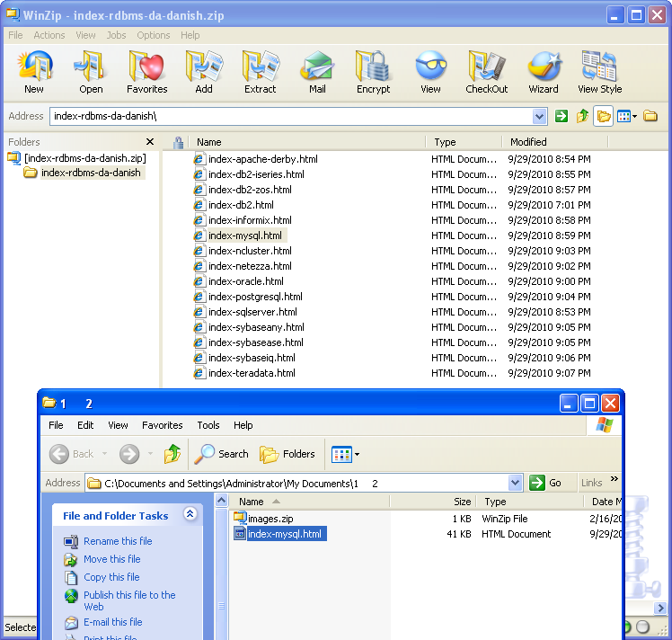Viewport: 672px width, 640px height.
Task: Expand Explorer address bar dropdown
Action: (x=516, y=484)
